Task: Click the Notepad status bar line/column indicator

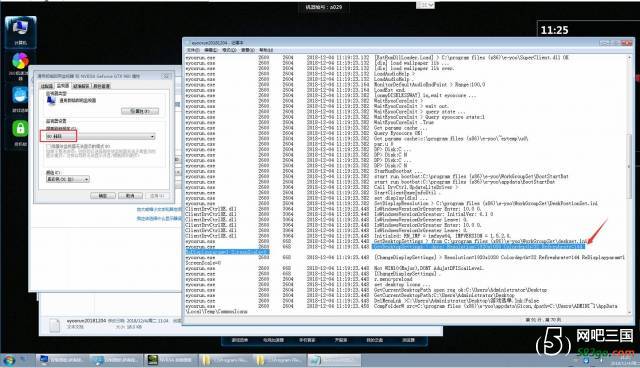Action: coord(543,320)
